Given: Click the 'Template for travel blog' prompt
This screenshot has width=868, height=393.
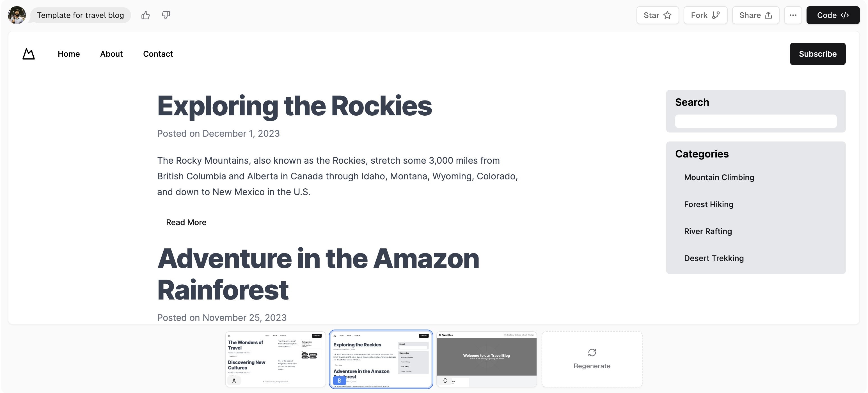Looking at the screenshot, I should [x=80, y=15].
